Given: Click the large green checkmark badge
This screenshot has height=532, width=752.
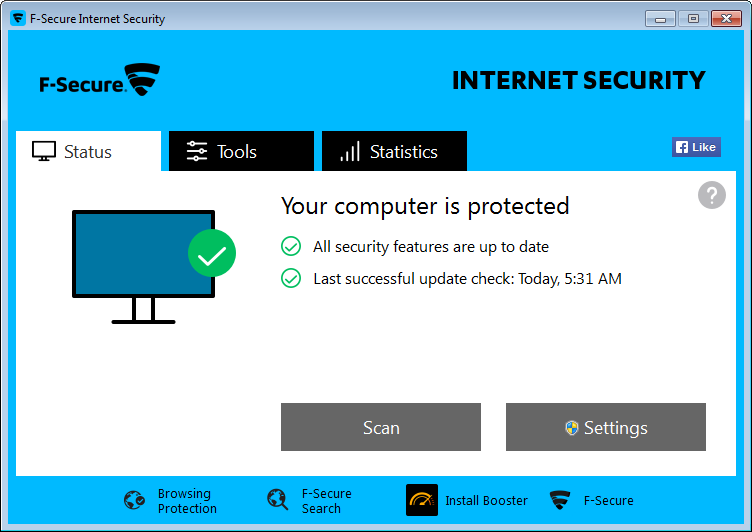Looking at the screenshot, I should tap(212, 254).
